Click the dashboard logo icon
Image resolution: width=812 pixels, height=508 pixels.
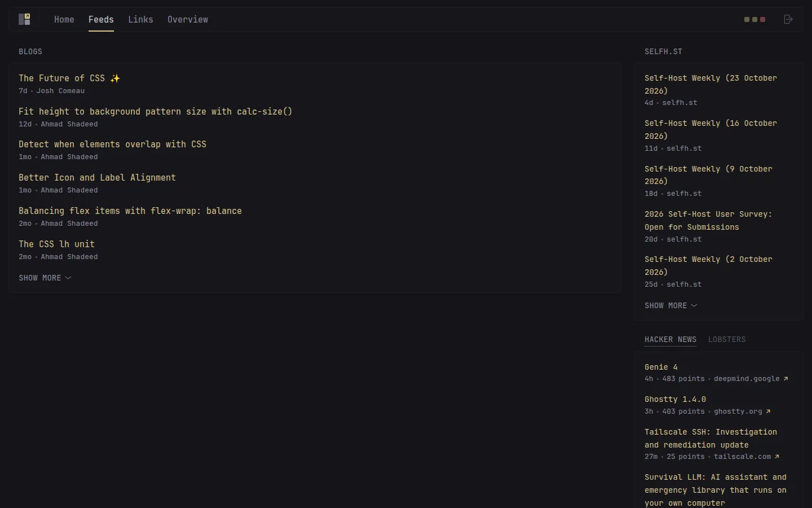[24, 19]
